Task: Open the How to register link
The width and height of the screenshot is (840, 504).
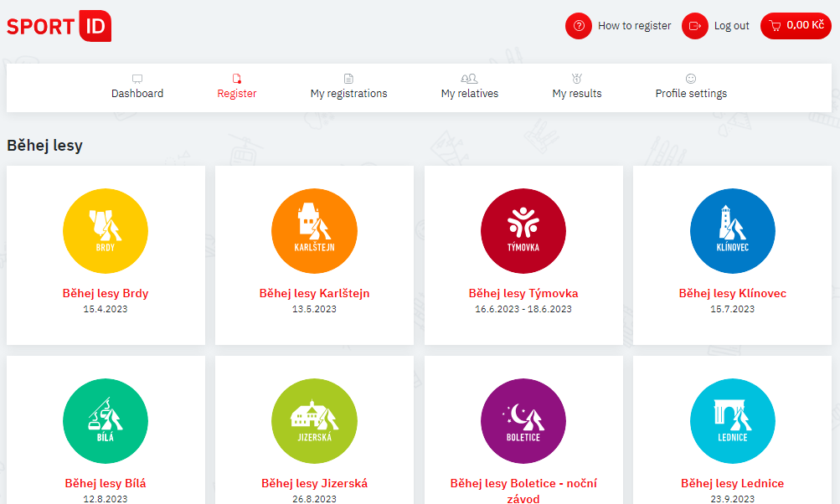Action: [634, 26]
